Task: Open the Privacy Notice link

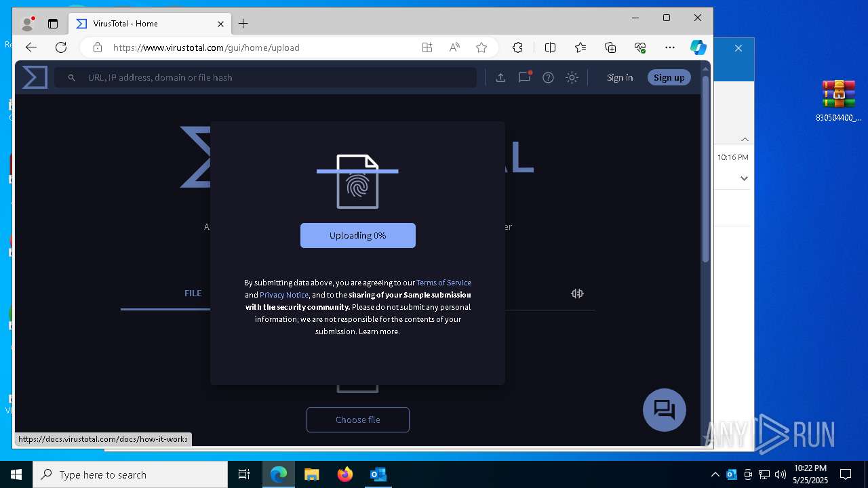Action: click(x=284, y=295)
